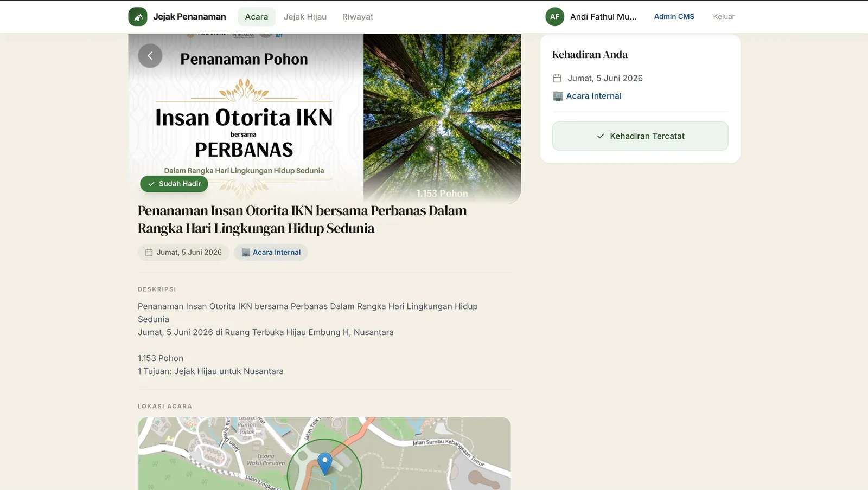Click the '1.153 Pohon' description line
This screenshot has width=868, height=490.
[x=161, y=358]
